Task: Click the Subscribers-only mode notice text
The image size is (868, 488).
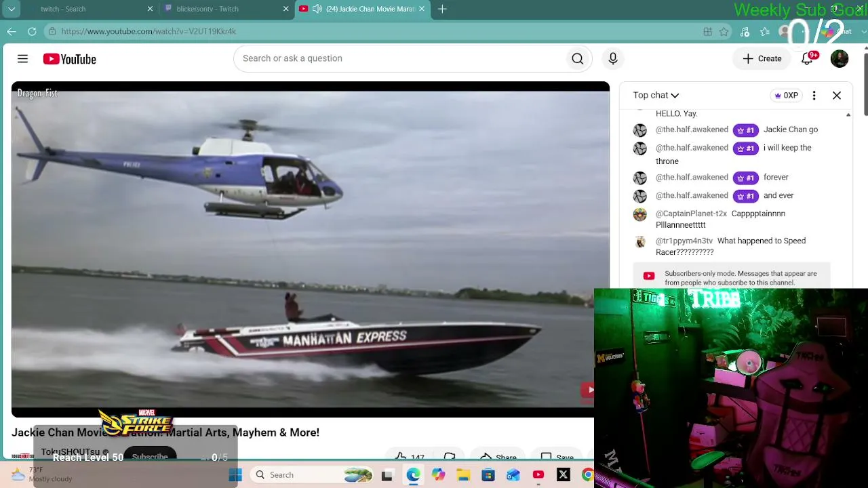Action: click(x=741, y=278)
